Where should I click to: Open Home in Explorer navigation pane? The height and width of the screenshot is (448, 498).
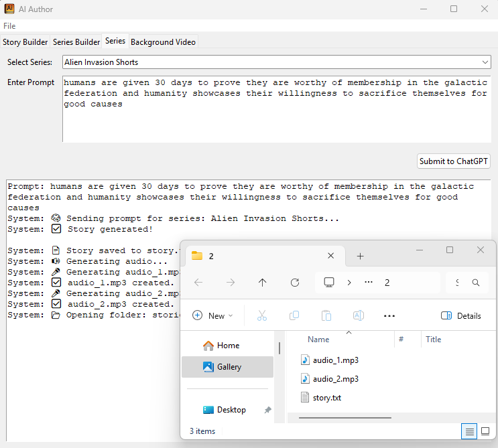[x=227, y=345]
